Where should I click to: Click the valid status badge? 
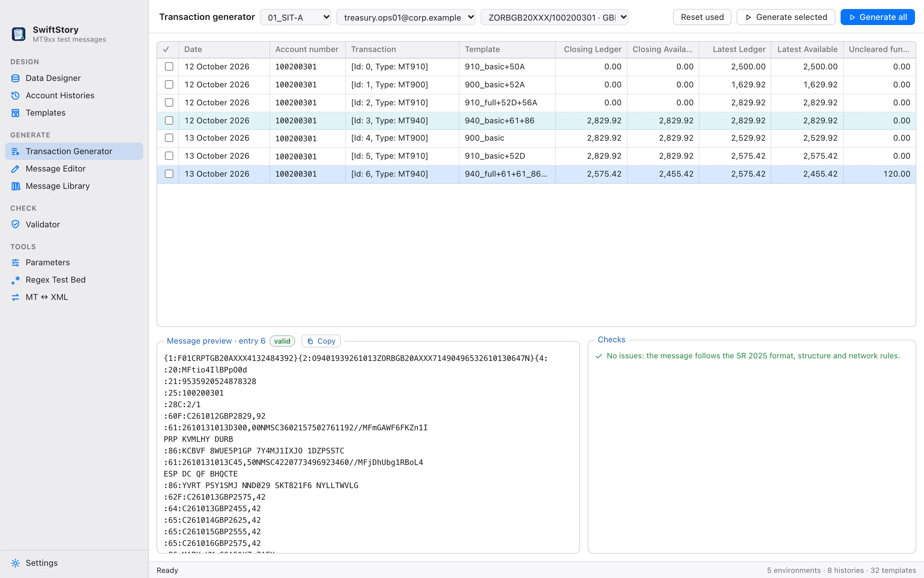click(x=282, y=341)
